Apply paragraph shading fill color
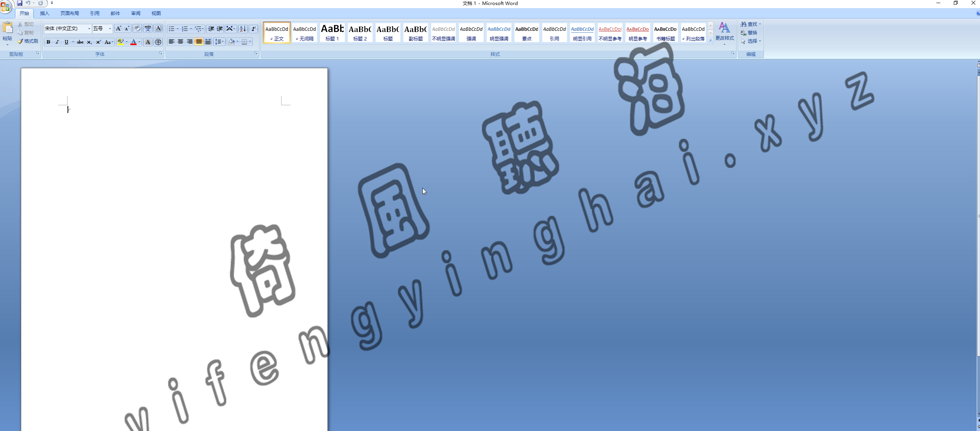This screenshot has height=431, width=980. tap(231, 42)
